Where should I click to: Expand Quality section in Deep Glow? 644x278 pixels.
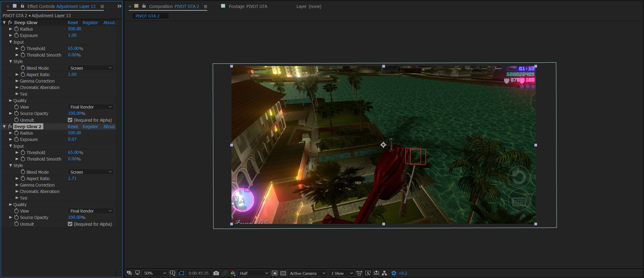tap(11, 101)
